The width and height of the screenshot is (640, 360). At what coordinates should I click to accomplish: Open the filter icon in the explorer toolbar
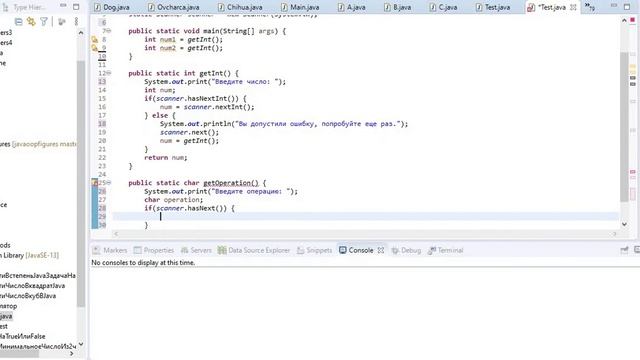(x=44, y=22)
